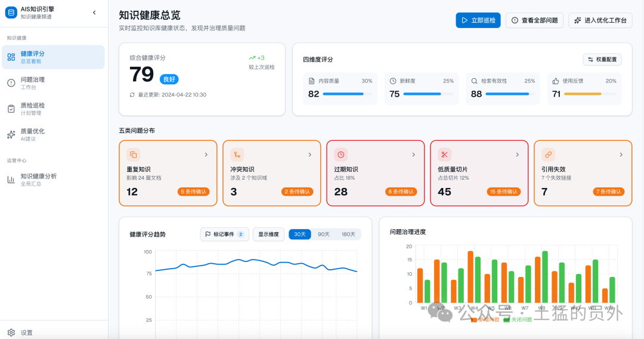Click the copy icon on 重复知识 card
This screenshot has width=644, height=339.
(x=134, y=155)
